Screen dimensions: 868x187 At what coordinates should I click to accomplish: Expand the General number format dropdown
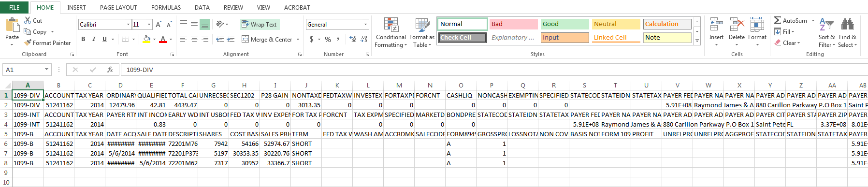tap(365, 25)
